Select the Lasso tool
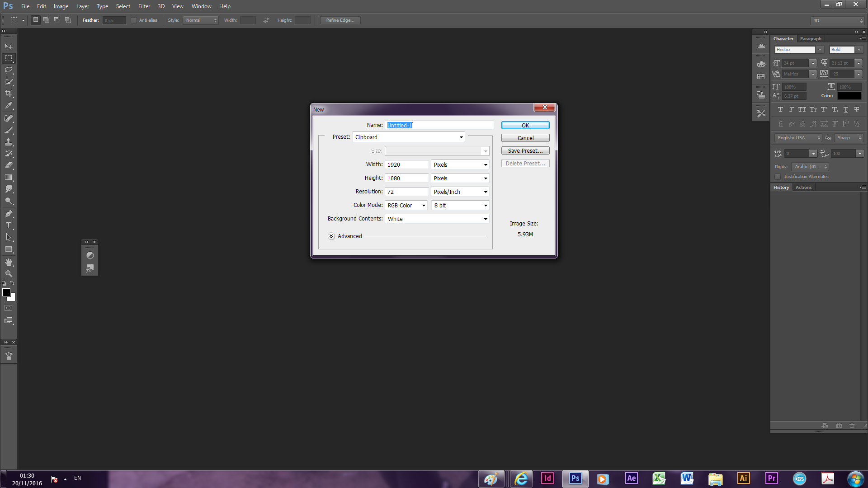Image resolution: width=868 pixels, height=488 pixels. [9, 70]
